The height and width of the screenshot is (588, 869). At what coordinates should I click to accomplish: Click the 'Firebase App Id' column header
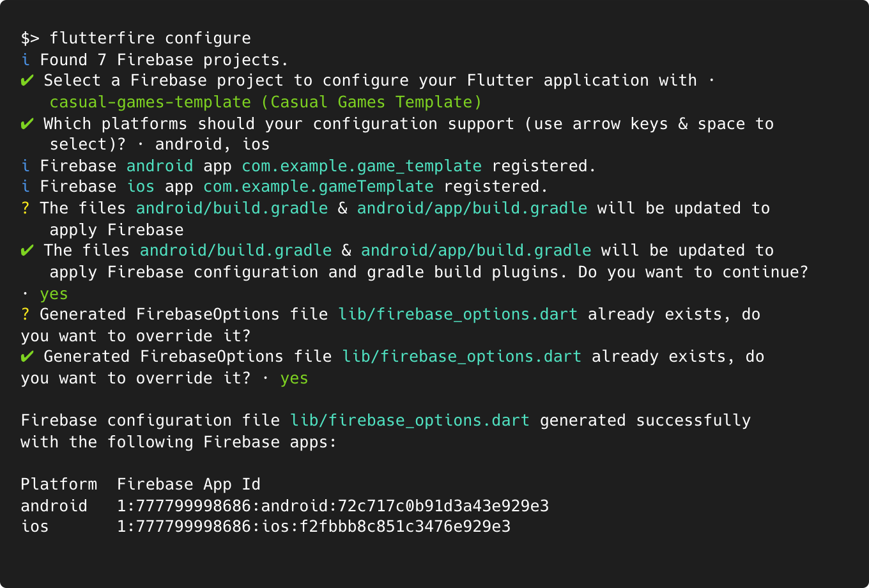188,484
